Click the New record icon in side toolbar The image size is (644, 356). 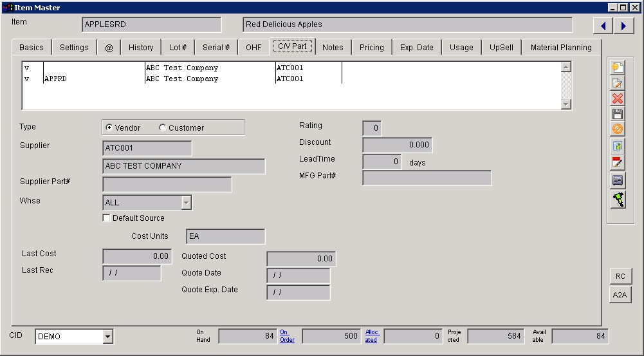pos(618,67)
